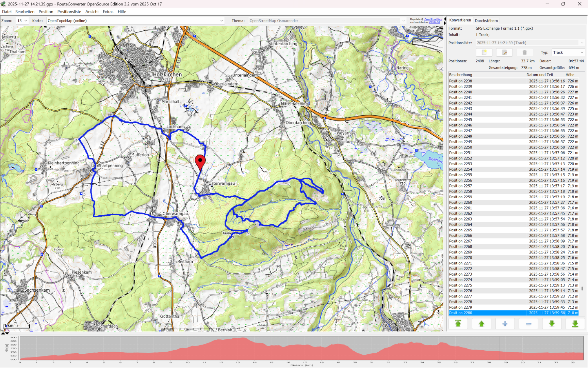Add a new position with plus button
Screen dimensions: 588x368
505,324
